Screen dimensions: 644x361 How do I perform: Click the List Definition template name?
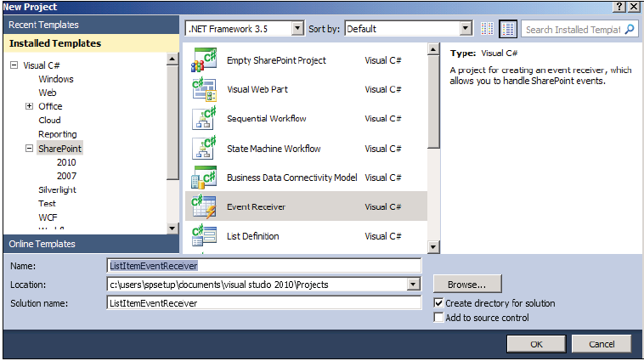[252, 236]
